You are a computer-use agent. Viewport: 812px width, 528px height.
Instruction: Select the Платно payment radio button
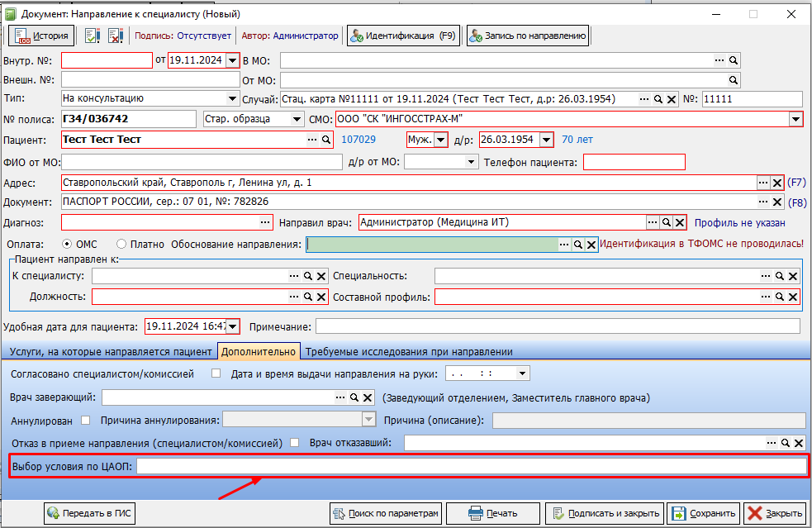(x=121, y=244)
